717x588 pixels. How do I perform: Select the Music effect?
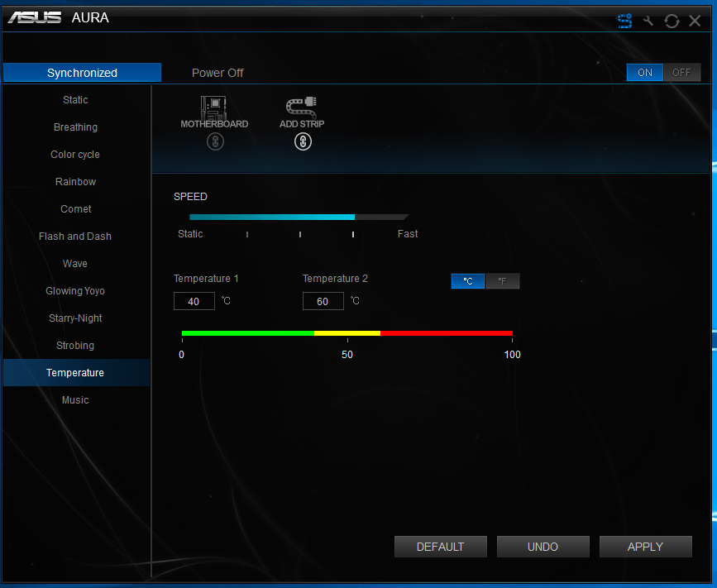click(x=75, y=400)
